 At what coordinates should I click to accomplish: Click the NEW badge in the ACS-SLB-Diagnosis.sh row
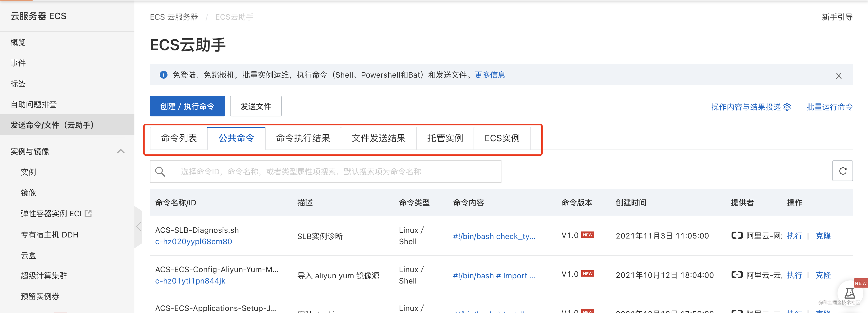click(588, 235)
